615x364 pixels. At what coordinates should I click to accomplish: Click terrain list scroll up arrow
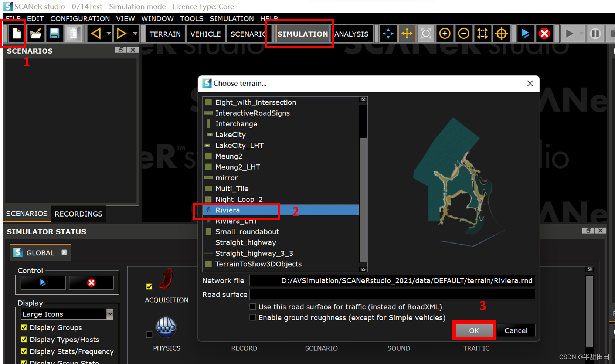click(363, 99)
